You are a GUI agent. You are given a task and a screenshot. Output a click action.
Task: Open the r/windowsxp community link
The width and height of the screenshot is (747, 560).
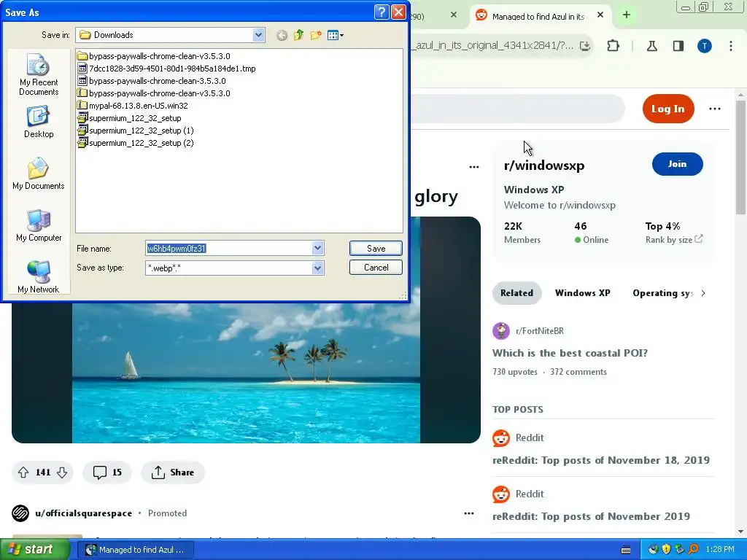pos(544,166)
